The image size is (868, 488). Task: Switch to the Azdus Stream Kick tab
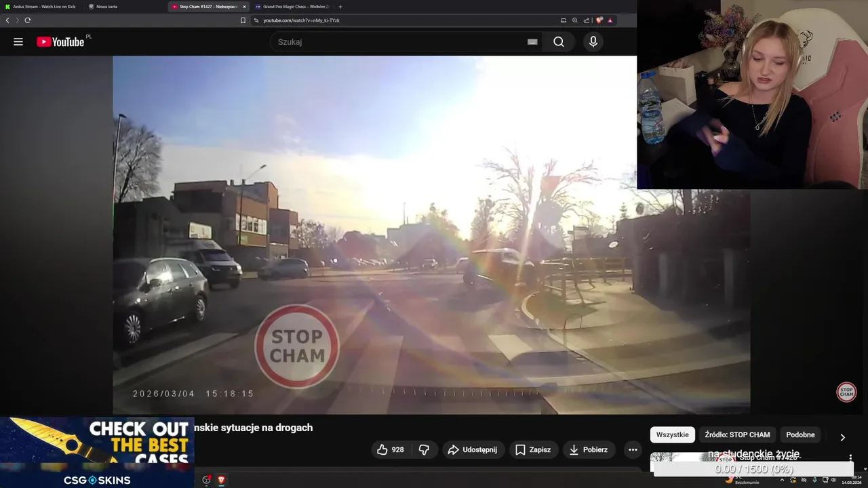[41, 7]
